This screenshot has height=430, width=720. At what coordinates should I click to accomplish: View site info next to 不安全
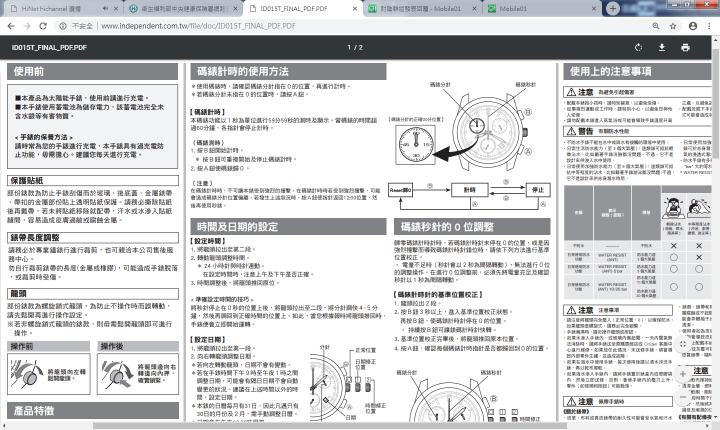[x=63, y=26]
